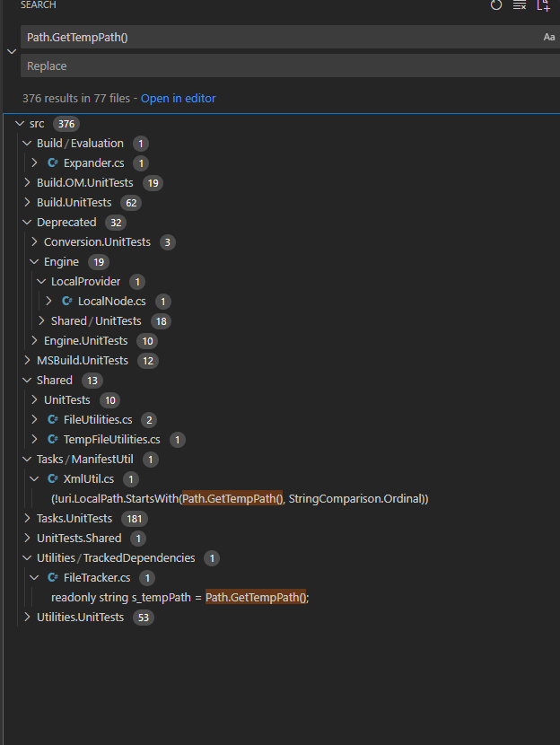Screen dimensions: 560x745
Task: Refresh the search results
Action: pos(496,6)
